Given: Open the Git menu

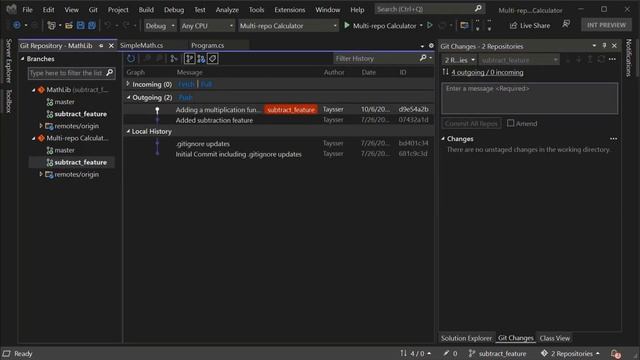Looking at the screenshot, I should tap(93, 9).
